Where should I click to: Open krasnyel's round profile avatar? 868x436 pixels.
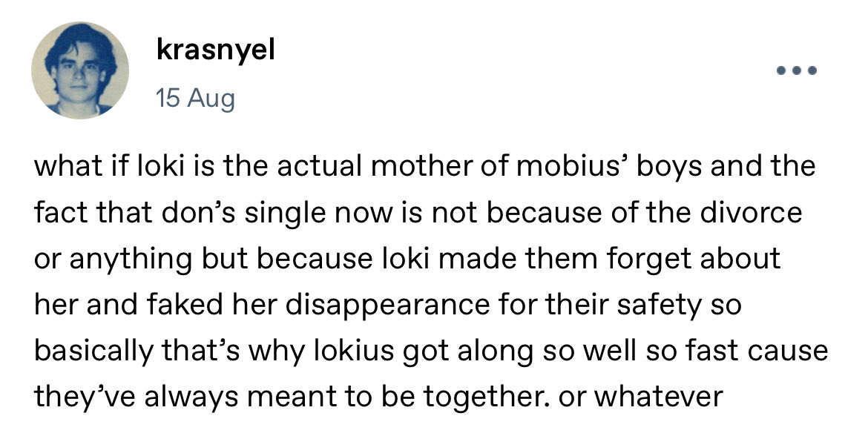79,70
